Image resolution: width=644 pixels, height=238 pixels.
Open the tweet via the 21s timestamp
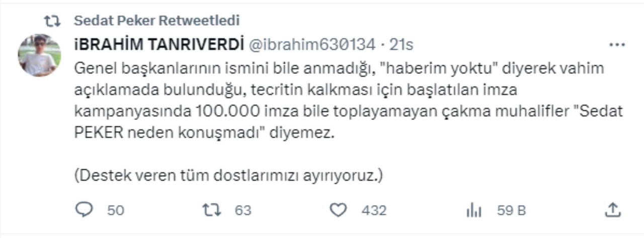coord(401,45)
